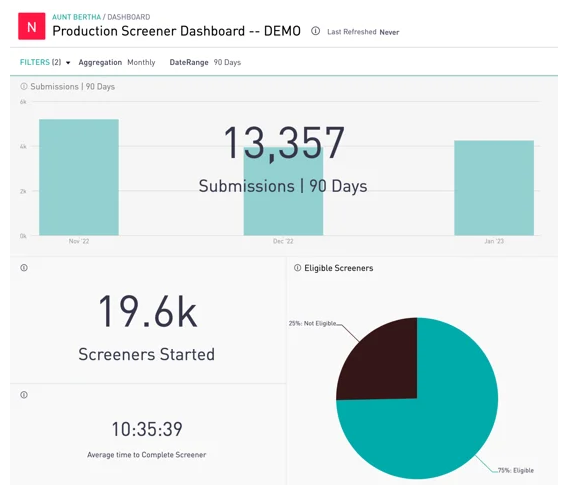Screen dimensions: 567x494
Task: Click the 19.6k Screeners Started value
Action: point(148,312)
